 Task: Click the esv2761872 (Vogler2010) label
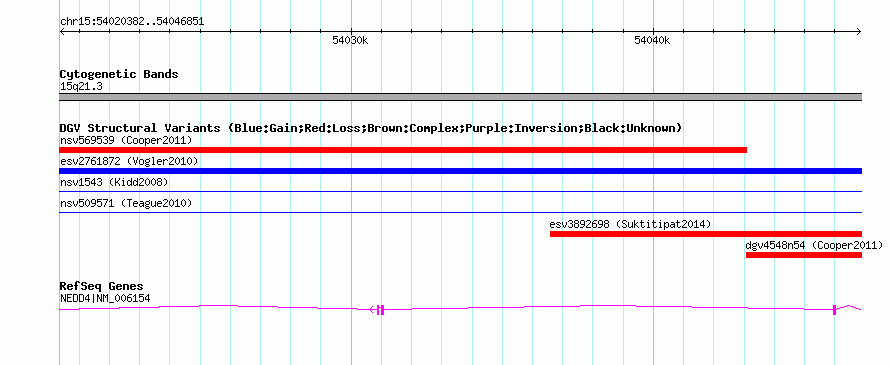tap(129, 161)
